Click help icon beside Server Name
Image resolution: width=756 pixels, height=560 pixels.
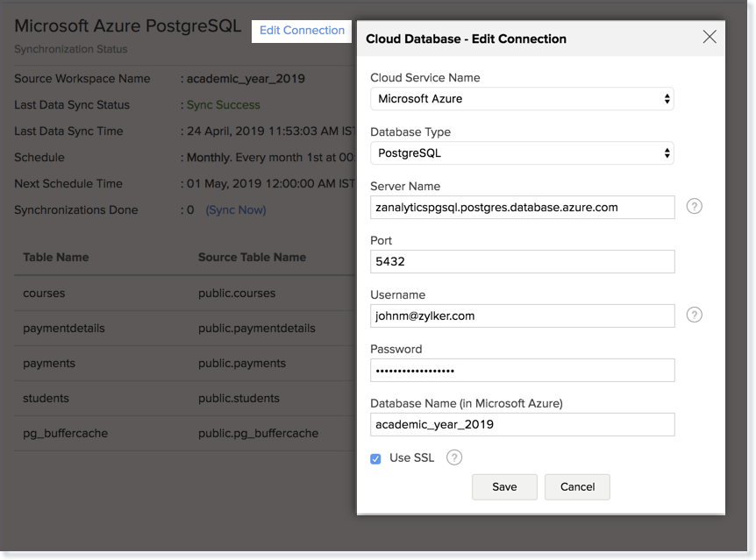(694, 207)
